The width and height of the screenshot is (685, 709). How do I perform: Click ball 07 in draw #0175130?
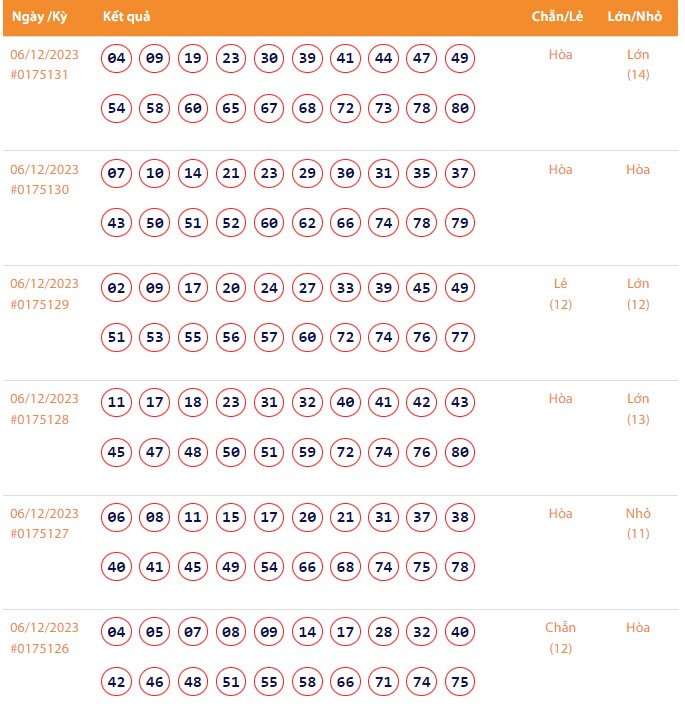tap(117, 174)
